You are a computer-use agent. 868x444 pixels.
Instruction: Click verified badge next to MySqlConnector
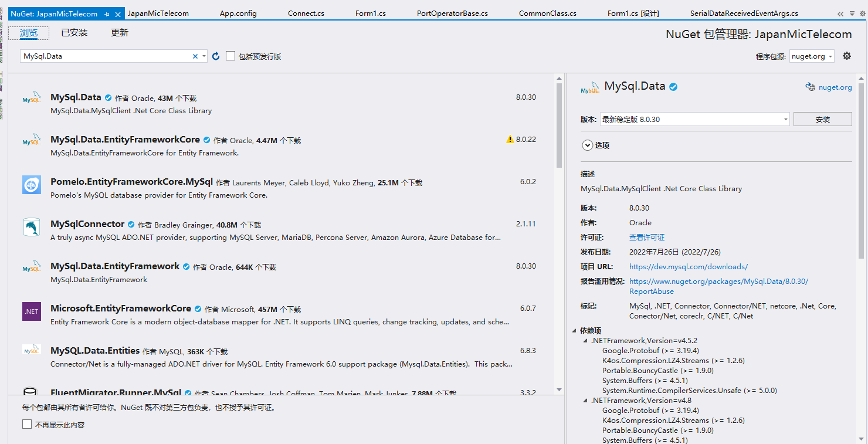coord(131,225)
